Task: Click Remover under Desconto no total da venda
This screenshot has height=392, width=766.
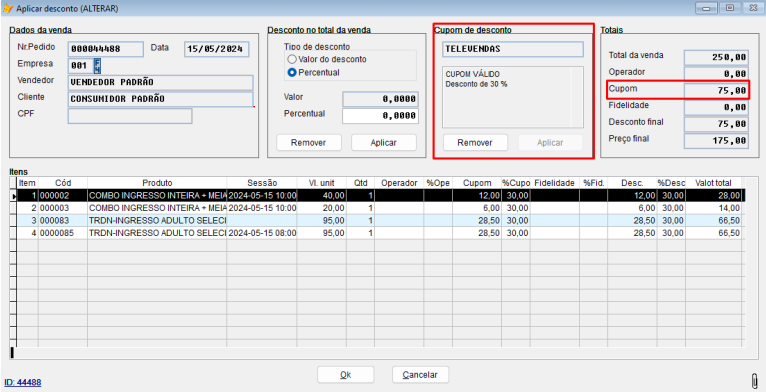Action: click(308, 143)
